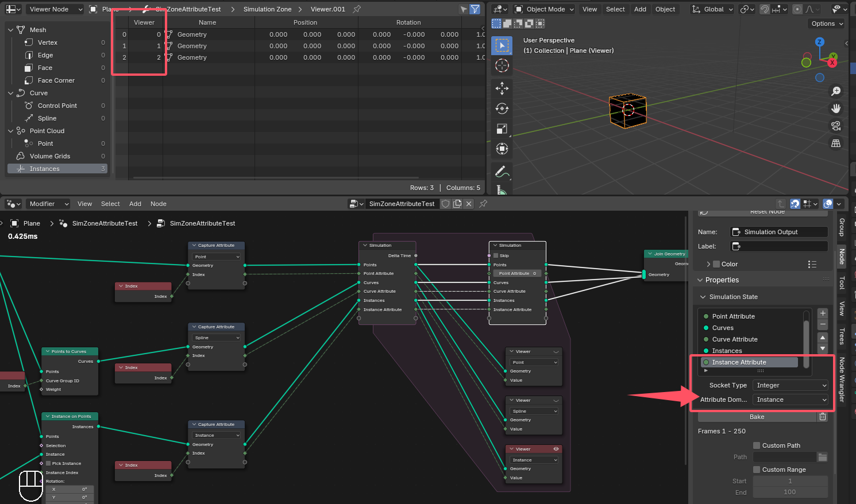The image size is (856, 504).
Task: Move simulation state item up
Action: click(x=823, y=338)
